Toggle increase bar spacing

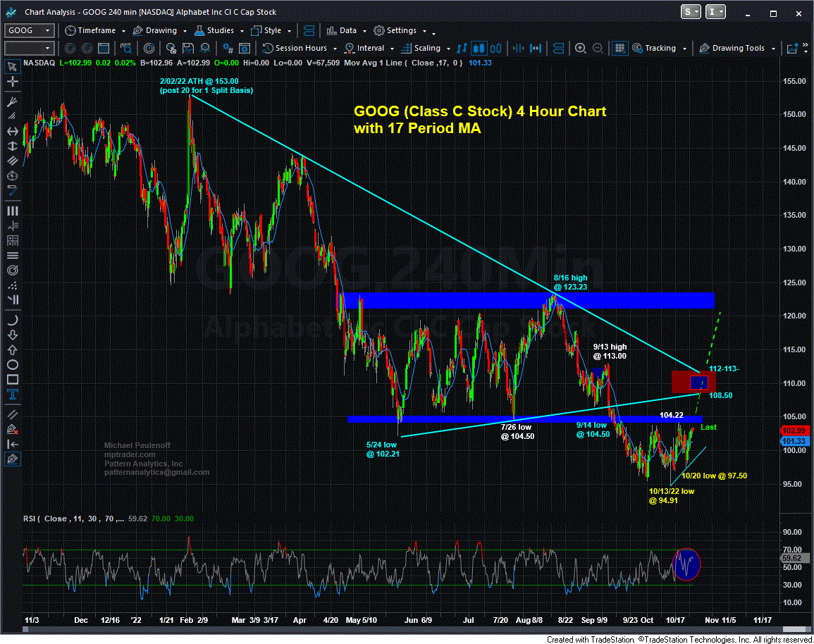536,48
